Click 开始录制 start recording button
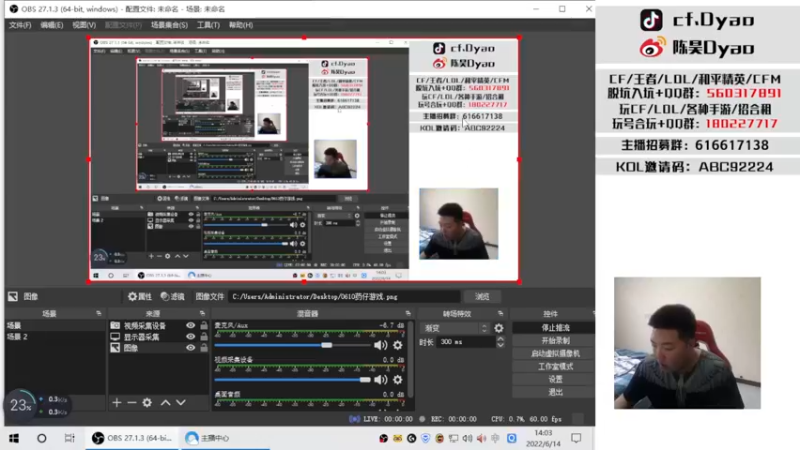800x450 pixels. tap(555, 340)
